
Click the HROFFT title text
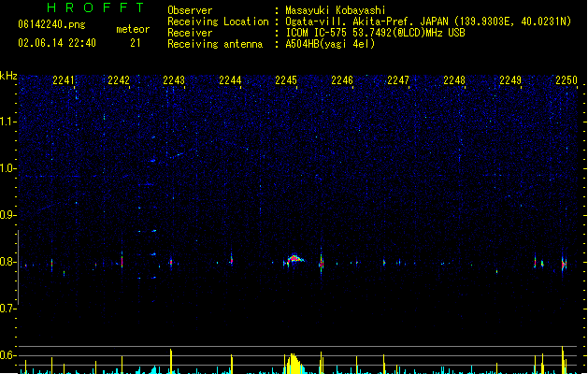tap(95, 7)
